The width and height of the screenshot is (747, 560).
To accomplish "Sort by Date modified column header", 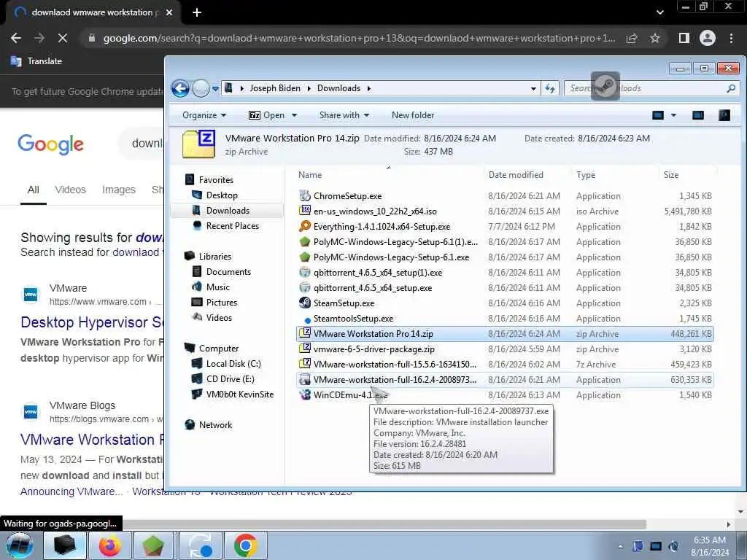I will coord(516,175).
